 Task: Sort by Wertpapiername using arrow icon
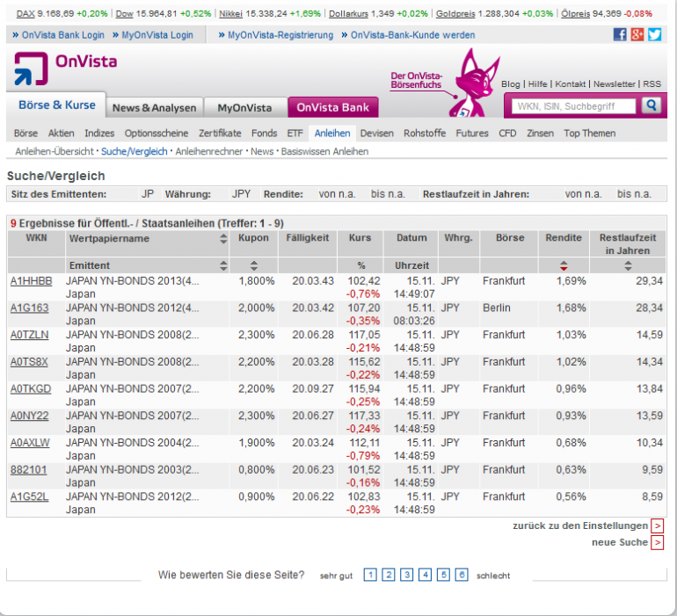pyautogui.click(x=223, y=239)
